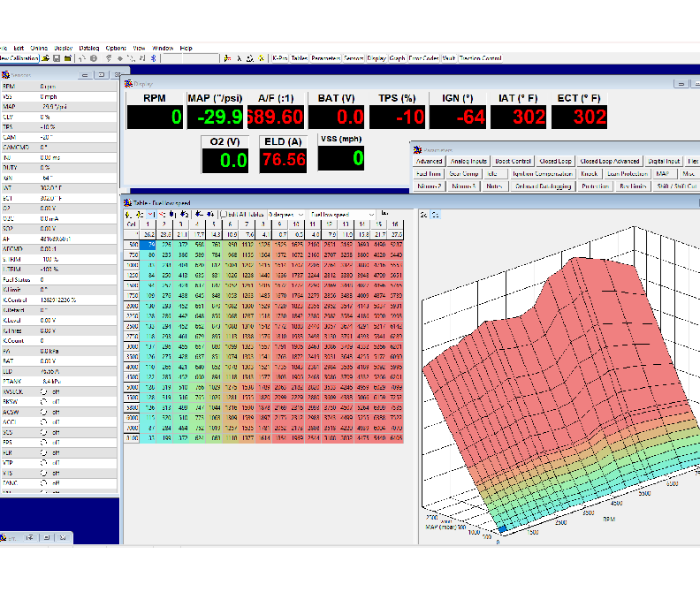Toggle the 3d graph view button
The height and width of the screenshot is (592, 700).
pos(435,215)
